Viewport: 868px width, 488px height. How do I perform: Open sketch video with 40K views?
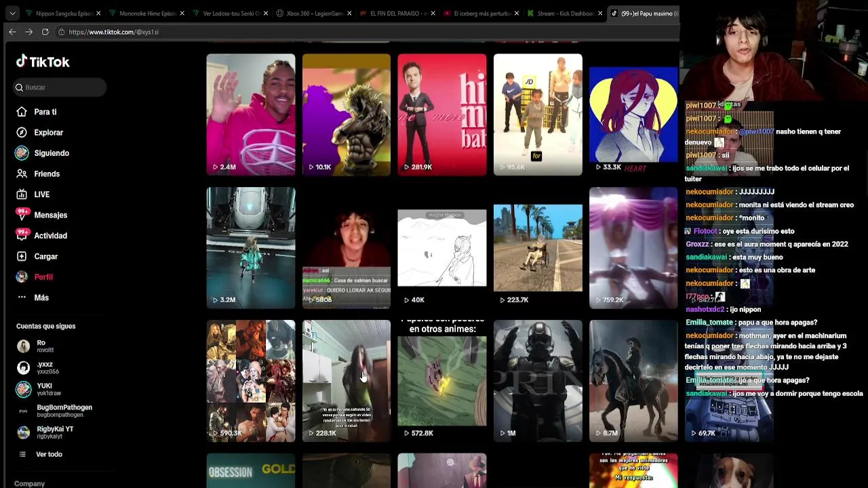442,248
